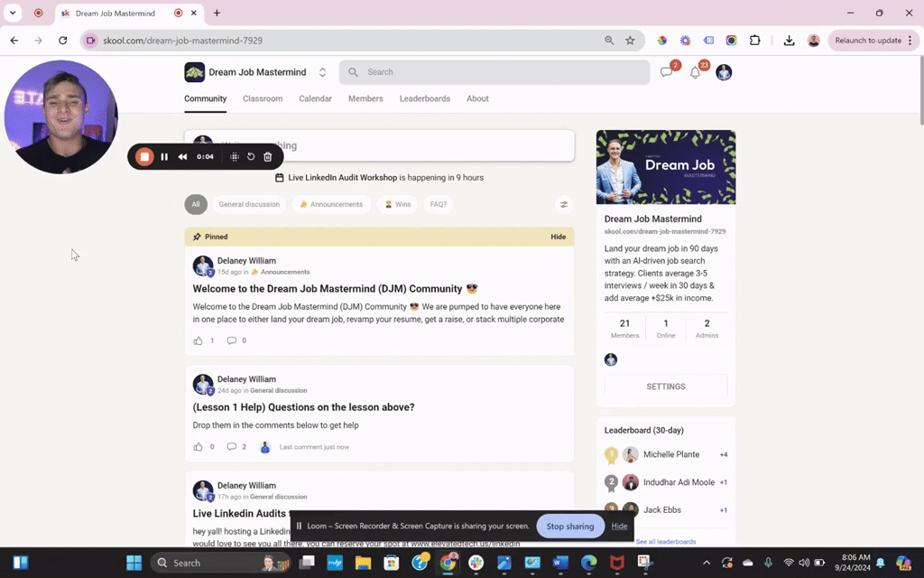This screenshot has height=578, width=924.
Task: Open the Windows Start menu
Action: click(x=134, y=563)
